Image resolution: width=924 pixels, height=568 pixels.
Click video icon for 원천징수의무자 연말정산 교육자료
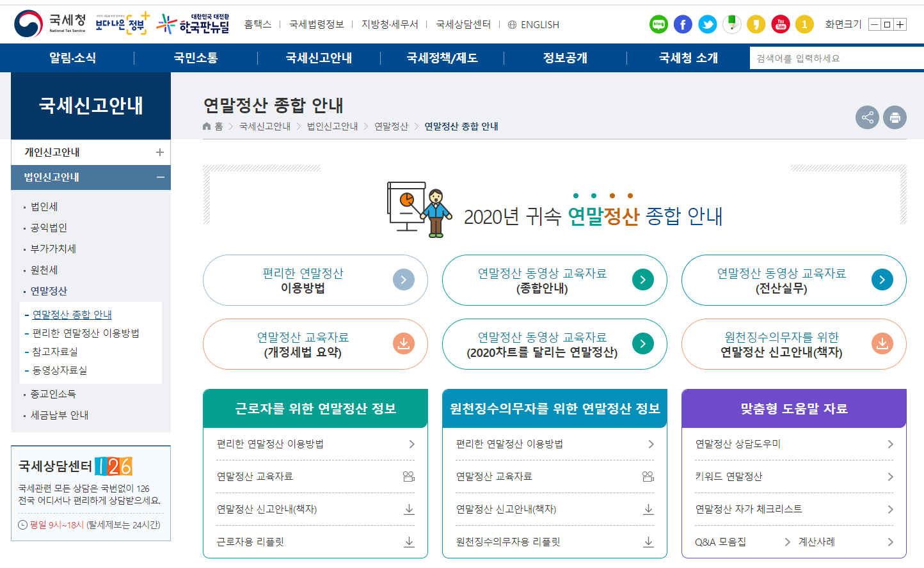click(648, 477)
